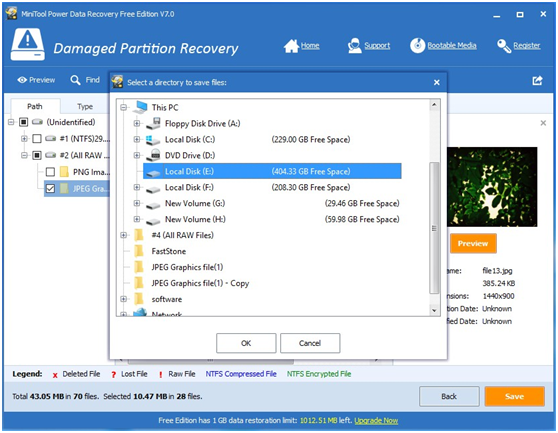Click the export icon in toolbar
The height and width of the screenshot is (433, 558).
pos(537,81)
